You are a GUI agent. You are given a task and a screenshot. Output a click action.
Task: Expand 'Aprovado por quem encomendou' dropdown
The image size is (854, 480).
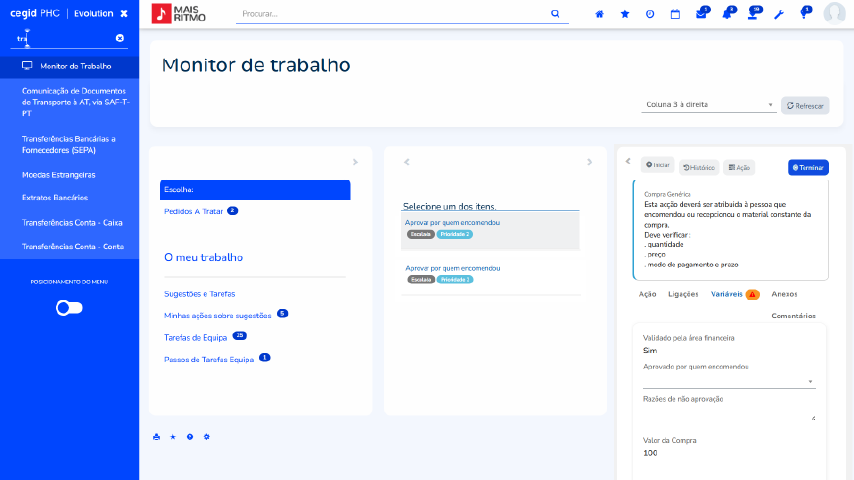729,381
